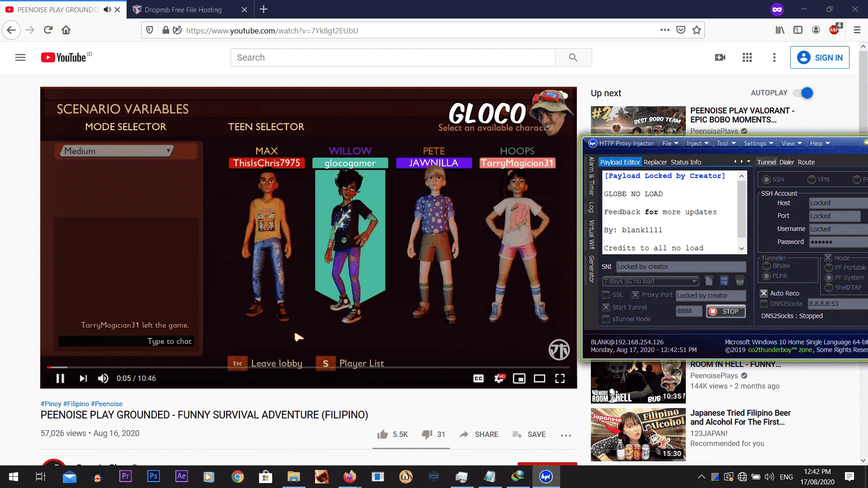Open Firefox page actions ellipsis in address bar

click(x=665, y=30)
